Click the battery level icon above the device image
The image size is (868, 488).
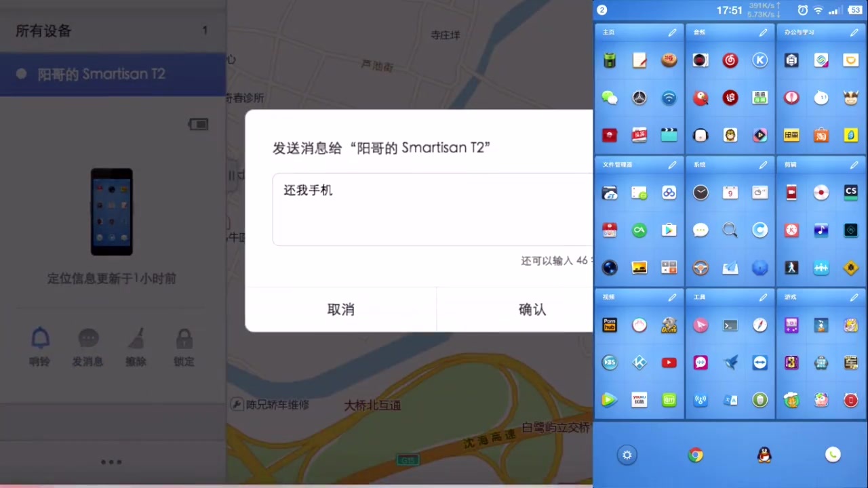(198, 124)
